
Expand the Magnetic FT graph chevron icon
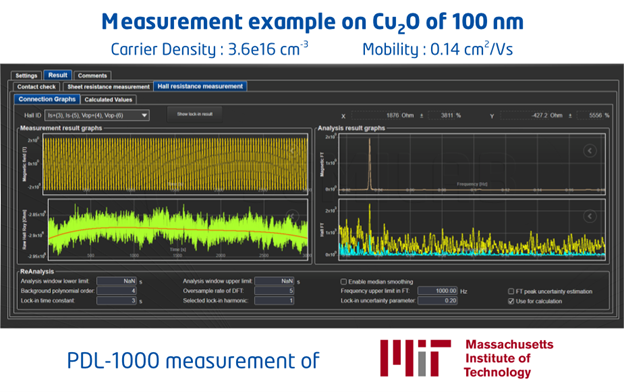[590, 150]
